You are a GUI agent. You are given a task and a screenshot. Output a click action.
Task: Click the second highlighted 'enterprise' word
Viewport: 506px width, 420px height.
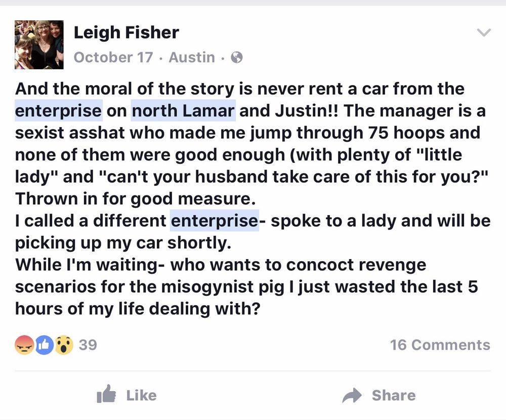point(214,221)
